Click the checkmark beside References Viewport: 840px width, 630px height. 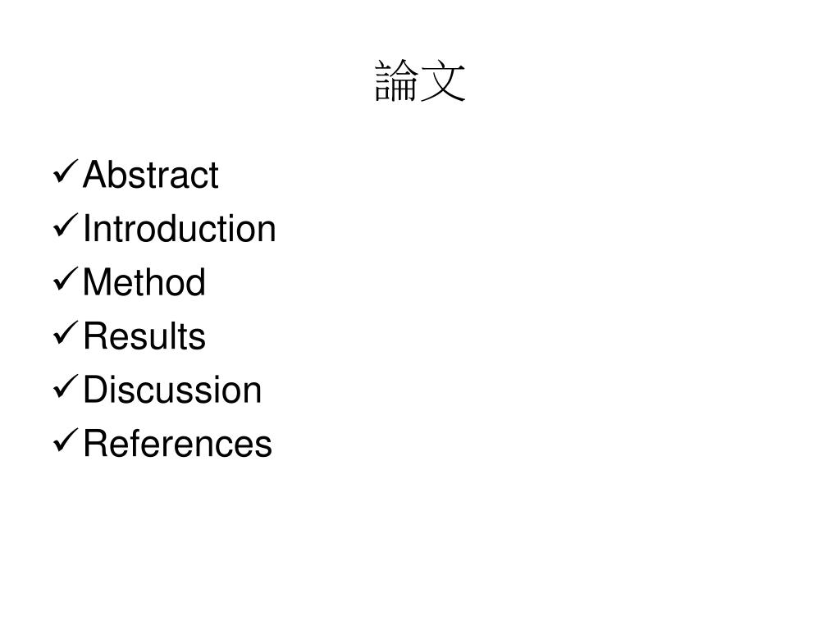pyautogui.click(x=66, y=441)
